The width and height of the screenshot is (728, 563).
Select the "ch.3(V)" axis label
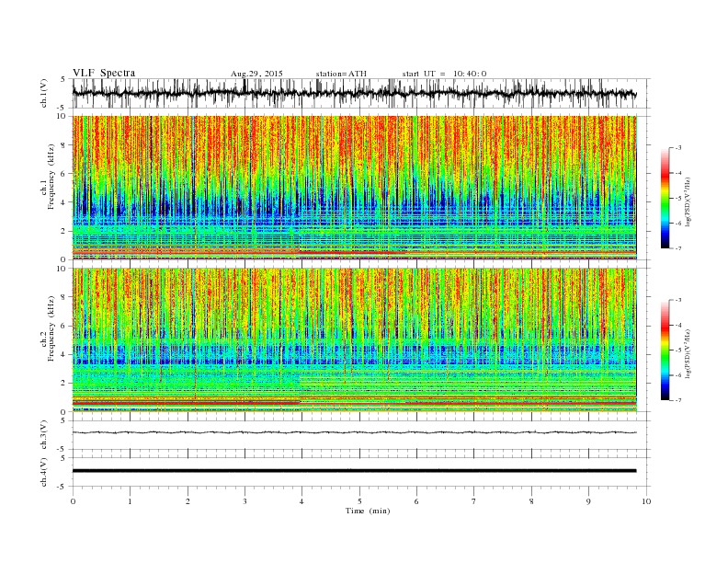(x=44, y=435)
